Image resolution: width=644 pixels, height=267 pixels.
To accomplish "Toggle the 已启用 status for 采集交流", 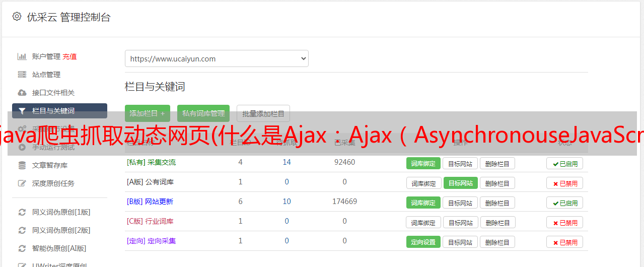I will point(564,163).
